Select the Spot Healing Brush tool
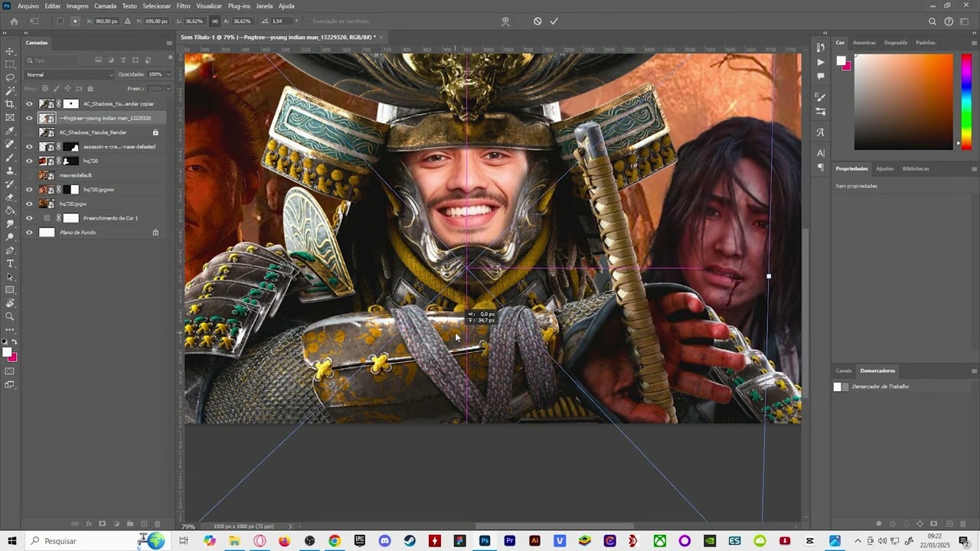 (10, 144)
